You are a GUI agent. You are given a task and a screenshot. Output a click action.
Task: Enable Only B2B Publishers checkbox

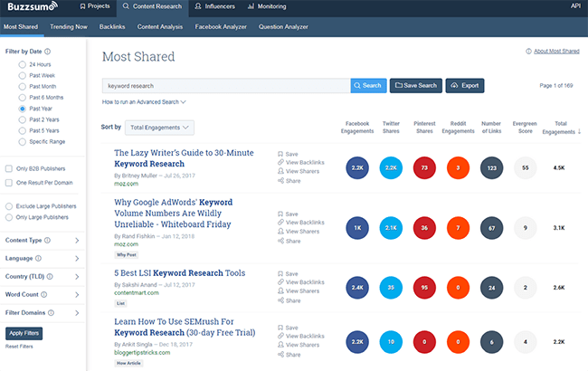pos(9,168)
